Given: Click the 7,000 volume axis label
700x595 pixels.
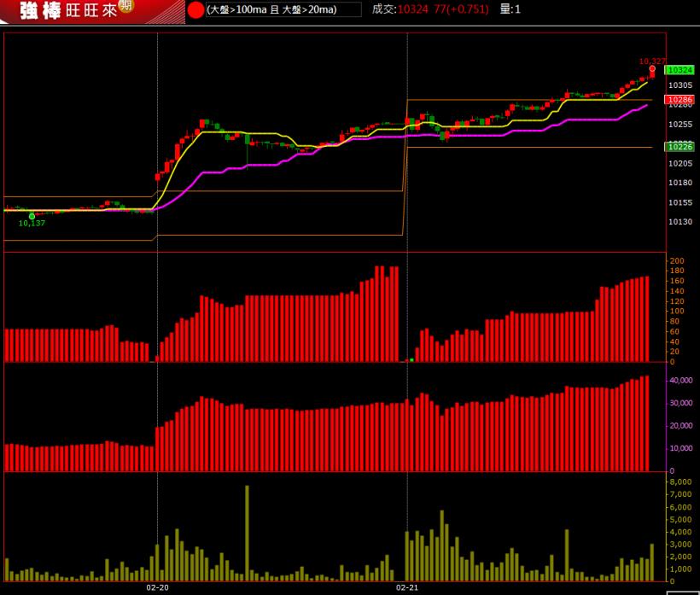Looking at the screenshot, I should [x=680, y=494].
